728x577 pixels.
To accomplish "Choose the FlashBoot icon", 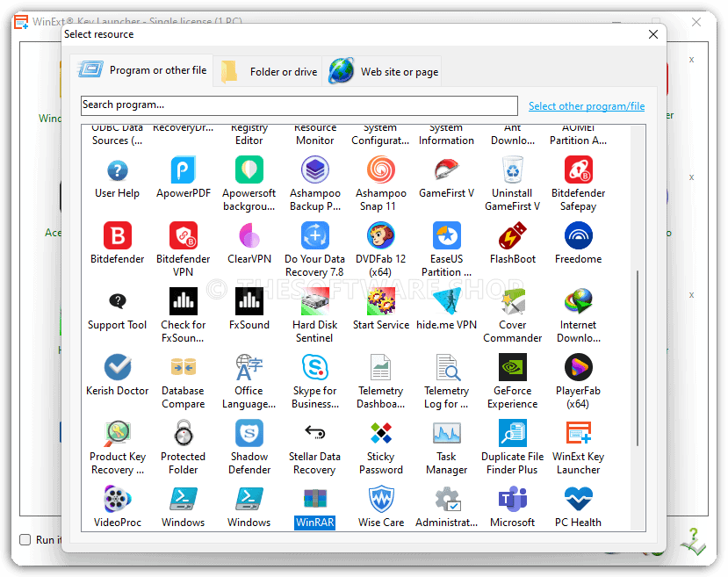I will point(513,236).
